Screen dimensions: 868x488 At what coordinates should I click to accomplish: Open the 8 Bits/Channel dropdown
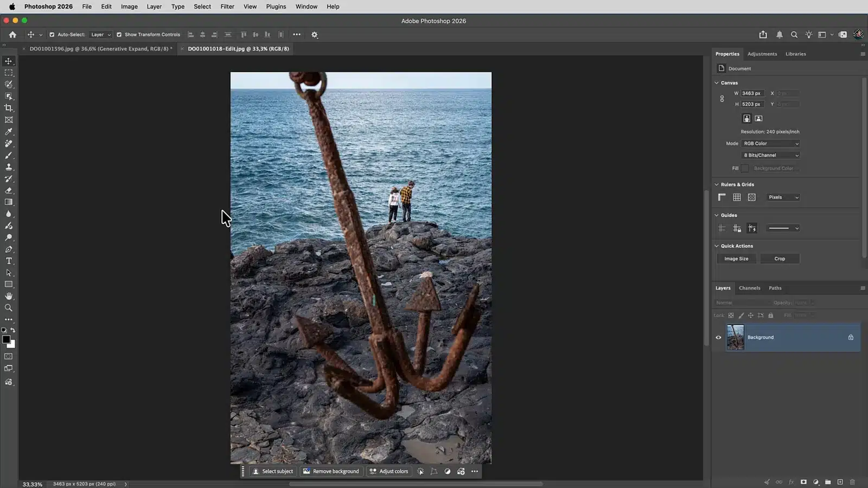pyautogui.click(x=771, y=155)
